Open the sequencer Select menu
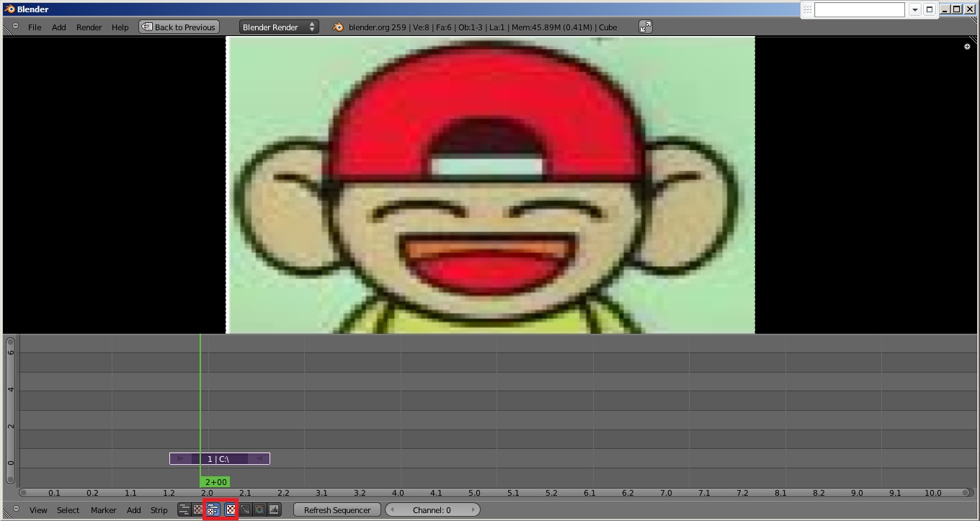 pyautogui.click(x=68, y=510)
